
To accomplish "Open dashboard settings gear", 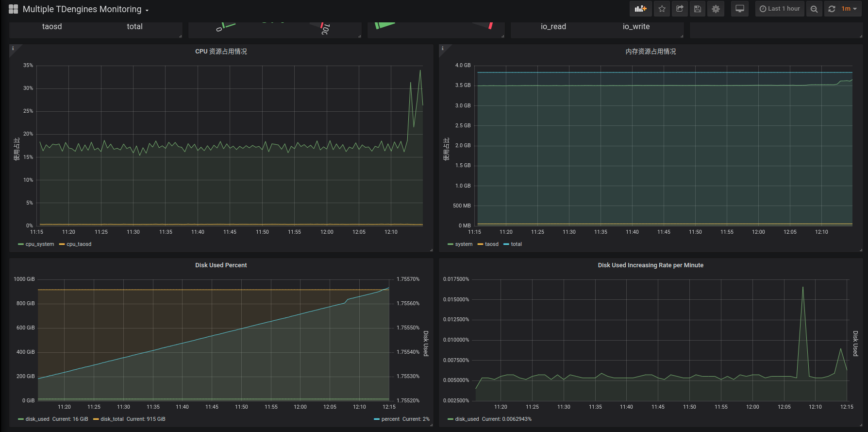I will [716, 9].
